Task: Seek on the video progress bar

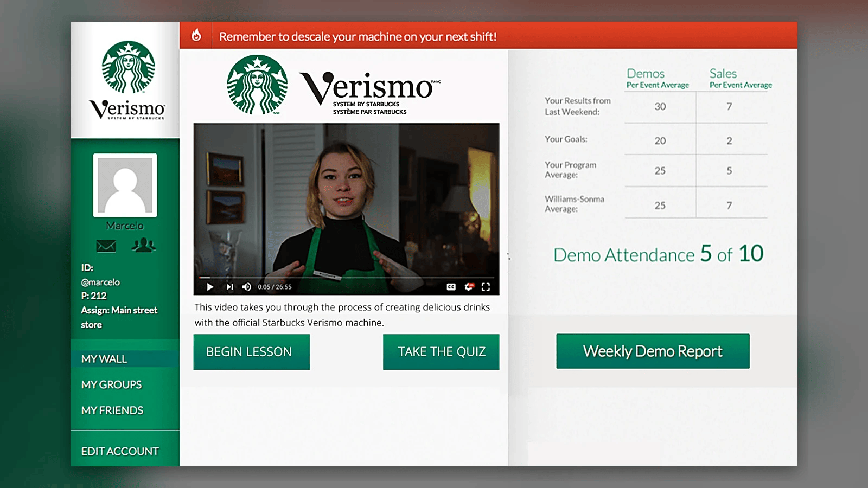Action: tap(346, 278)
